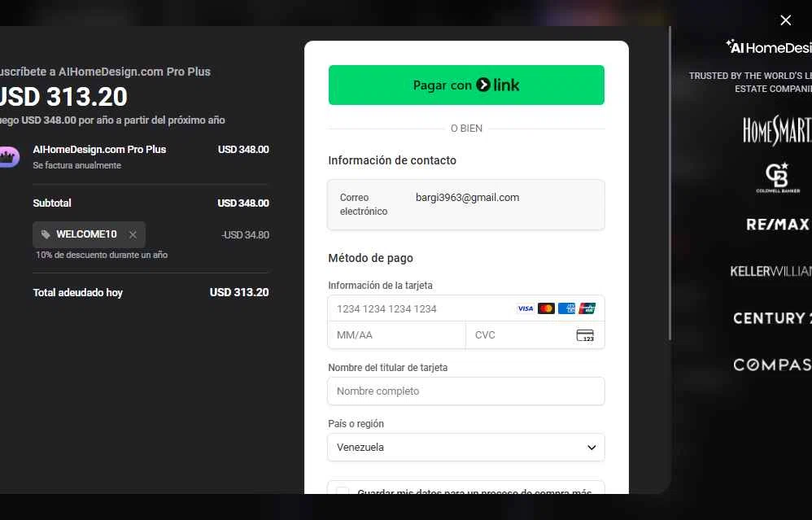Click the Información de contacto heading
The image size is (812, 520).
click(392, 160)
